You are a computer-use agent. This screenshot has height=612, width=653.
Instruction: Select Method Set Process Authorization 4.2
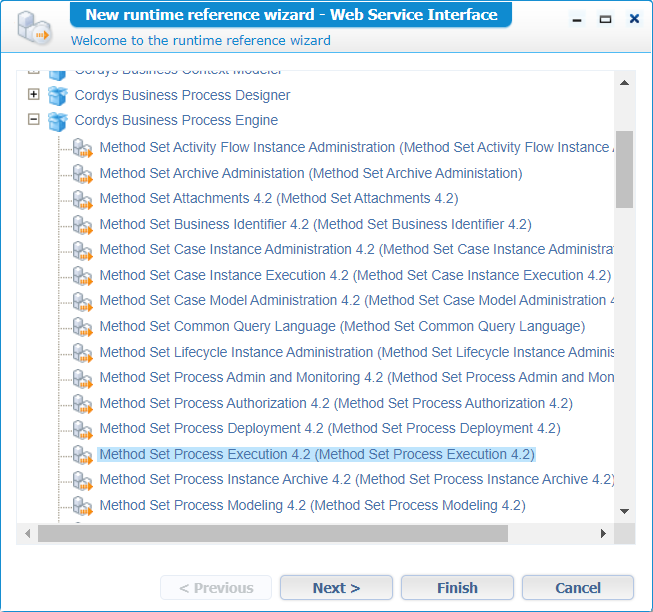[x=335, y=403]
